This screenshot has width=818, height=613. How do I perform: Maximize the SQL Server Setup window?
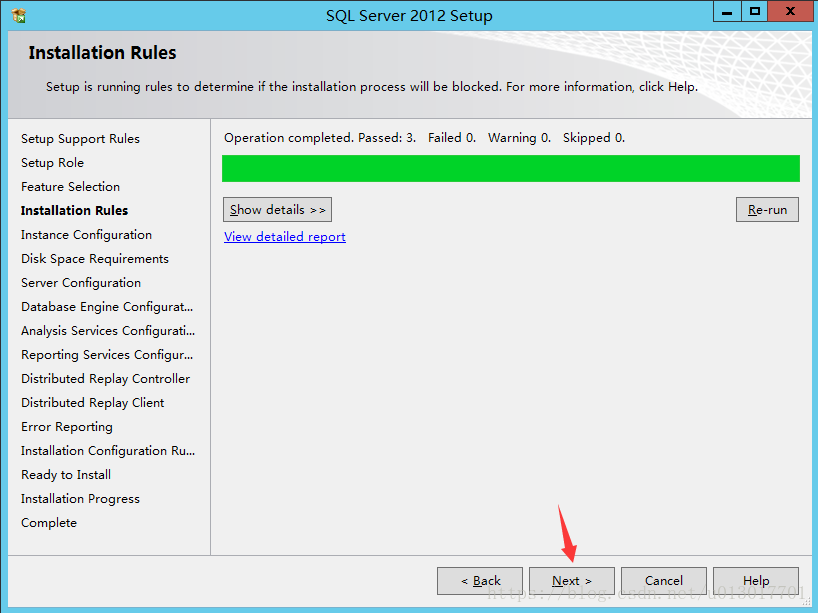point(754,11)
